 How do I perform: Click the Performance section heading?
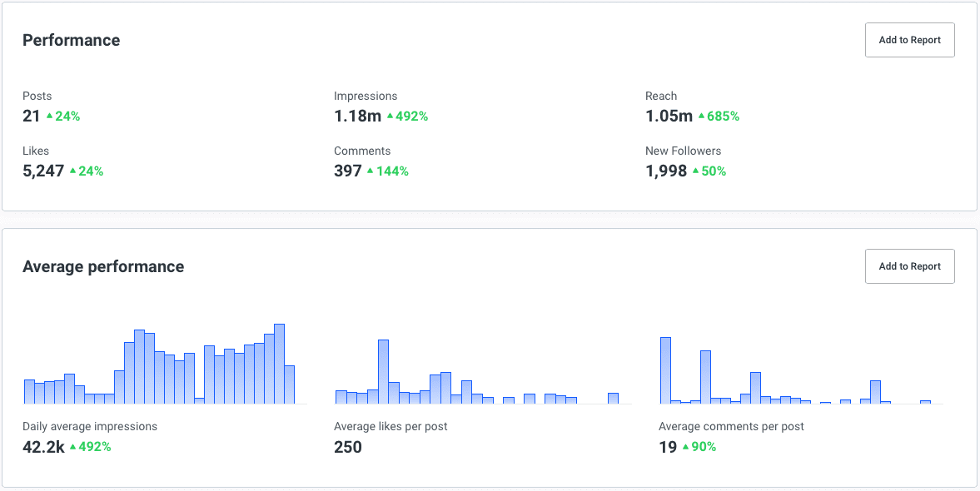(x=71, y=39)
